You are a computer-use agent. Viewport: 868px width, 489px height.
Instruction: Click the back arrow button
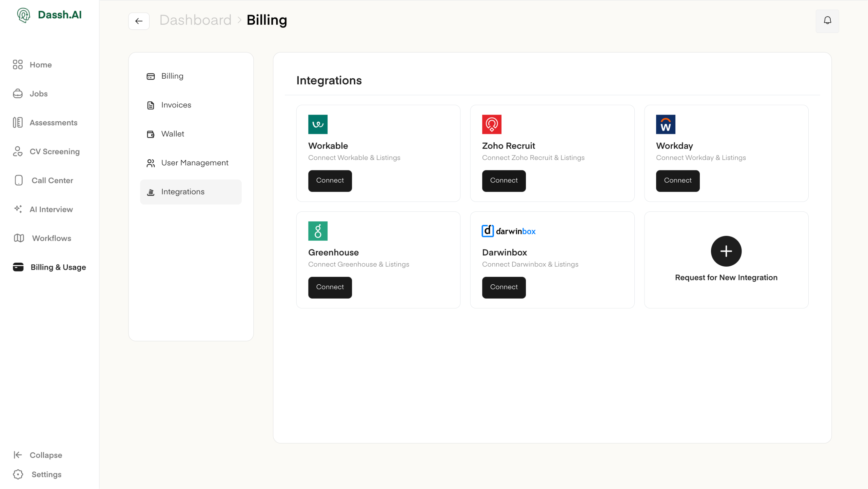139,21
